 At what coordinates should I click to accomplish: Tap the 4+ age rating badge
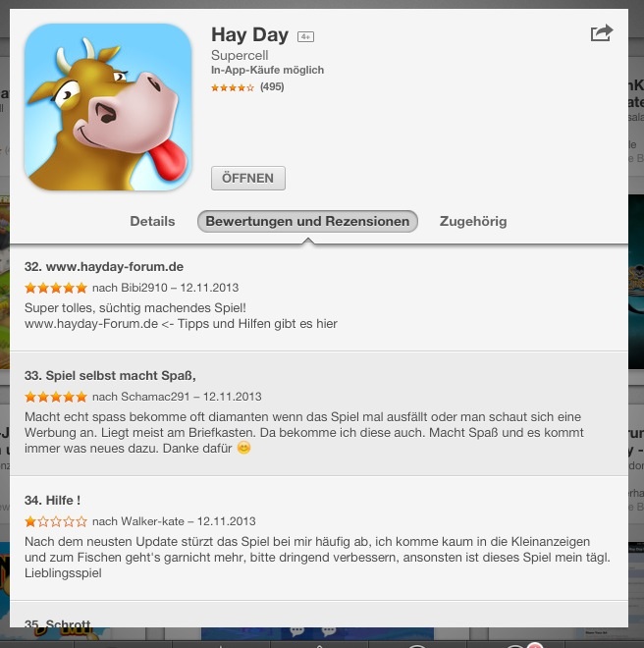[x=306, y=36]
